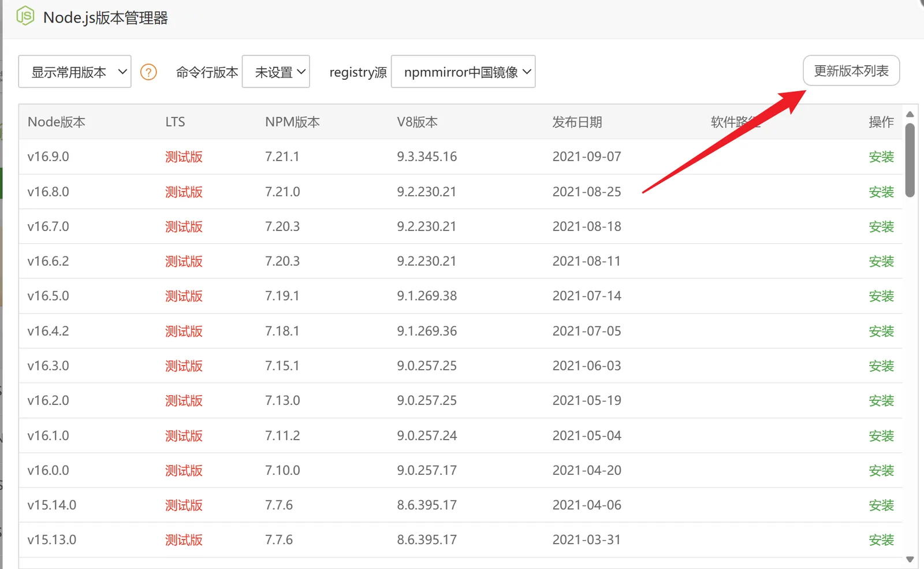This screenshot has width=924, height=569.
Task: Select the v16.8.0 version cell
Action: 48,192
